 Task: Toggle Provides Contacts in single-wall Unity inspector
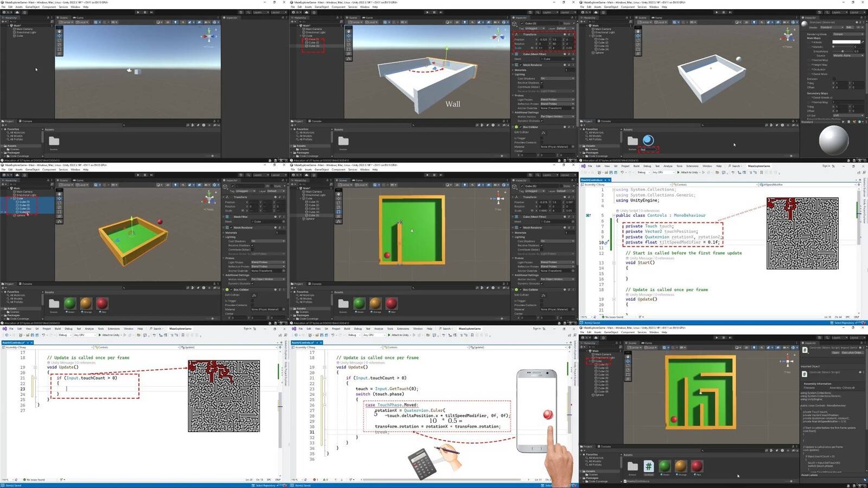click(x=541, y=305)
